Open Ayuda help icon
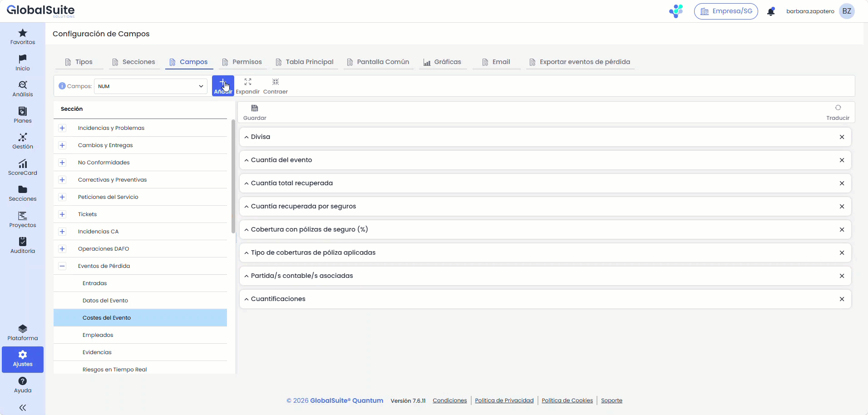Viewport: 868px width, 415px height. point(23,381)
